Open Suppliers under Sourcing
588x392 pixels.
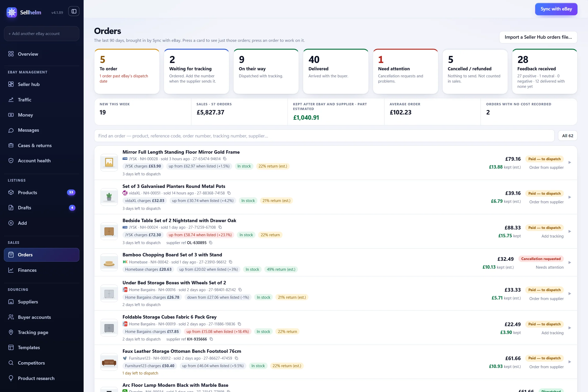tap(42, 302)
